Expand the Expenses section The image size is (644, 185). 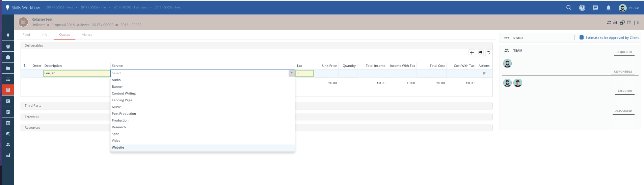(x=32, y=116)
